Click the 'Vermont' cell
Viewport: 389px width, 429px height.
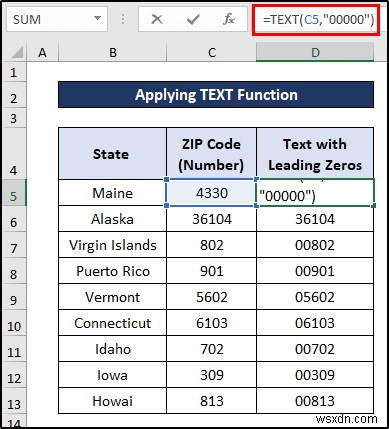(x=113, y=297)
